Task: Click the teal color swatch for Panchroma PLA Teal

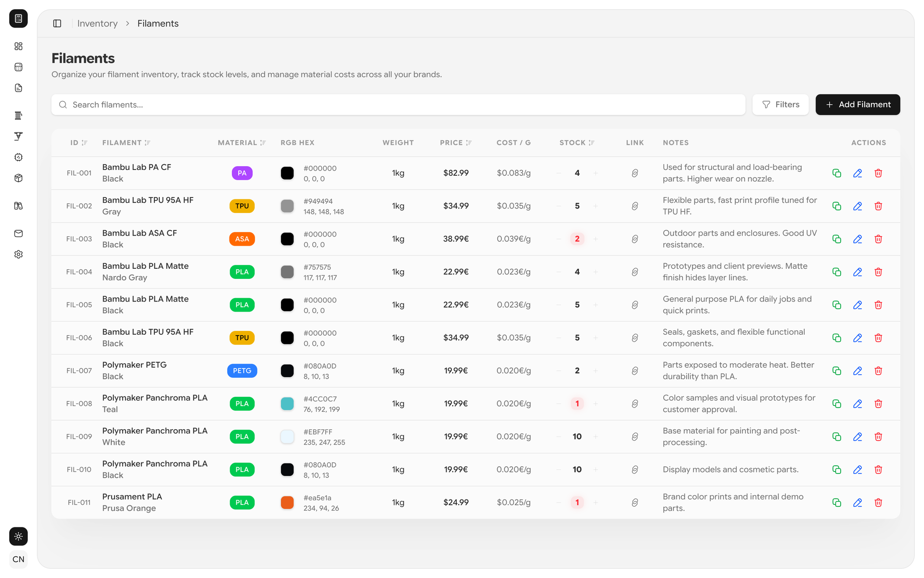Action: [287, 404]
